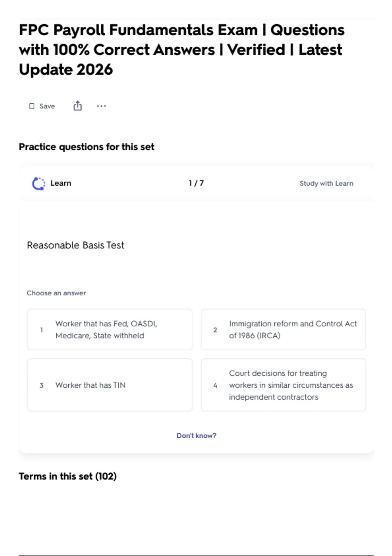Image resolution: width=392 pixels, height=556 pixels.
Task: Select the Court decisions answer option
Action: [x=284, y=385]
